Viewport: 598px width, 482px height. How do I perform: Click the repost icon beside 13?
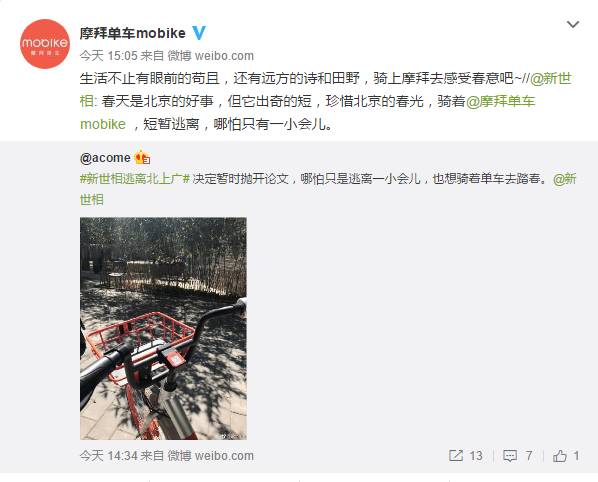456,455
